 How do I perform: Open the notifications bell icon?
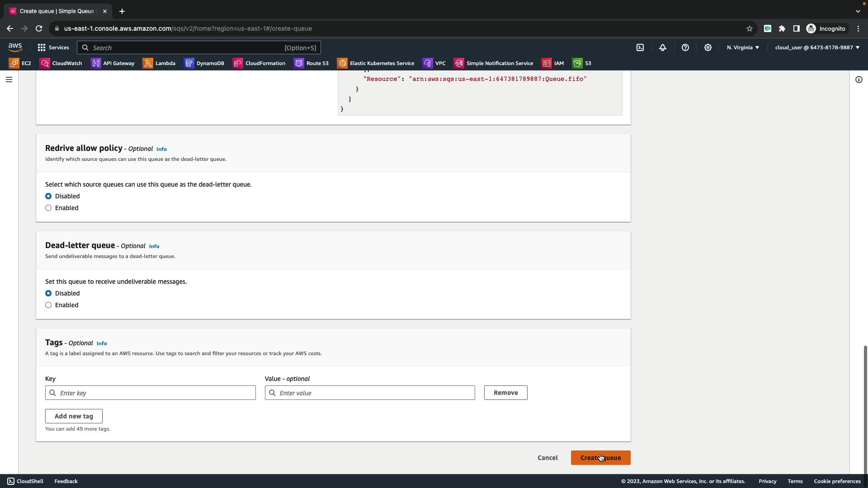(x=663, y=47)
